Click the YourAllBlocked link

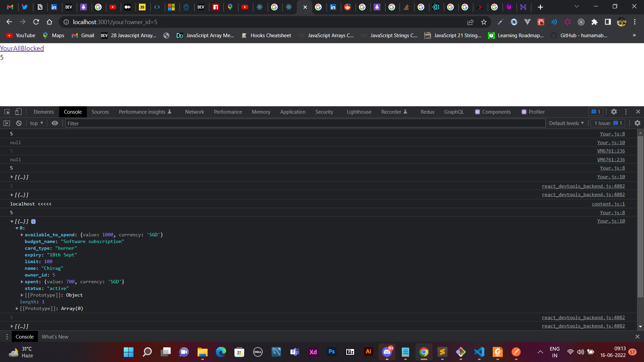pos(21,48)
